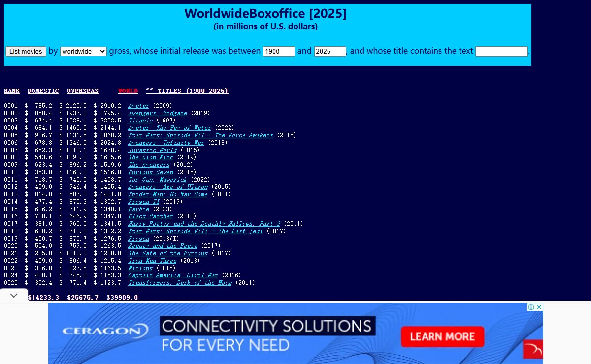Viewport: 591px width, 364px height.
Task: Click the collapse chevron above the ad
Action: tap(14, 295)
